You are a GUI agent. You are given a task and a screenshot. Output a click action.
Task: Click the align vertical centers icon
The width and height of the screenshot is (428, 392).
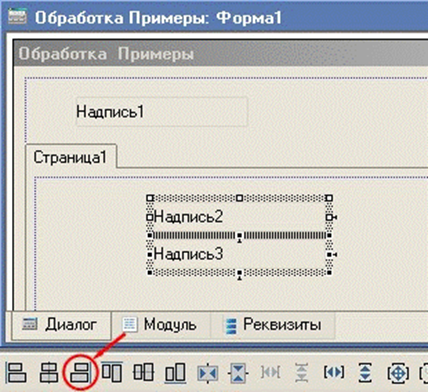click(143, 372)
